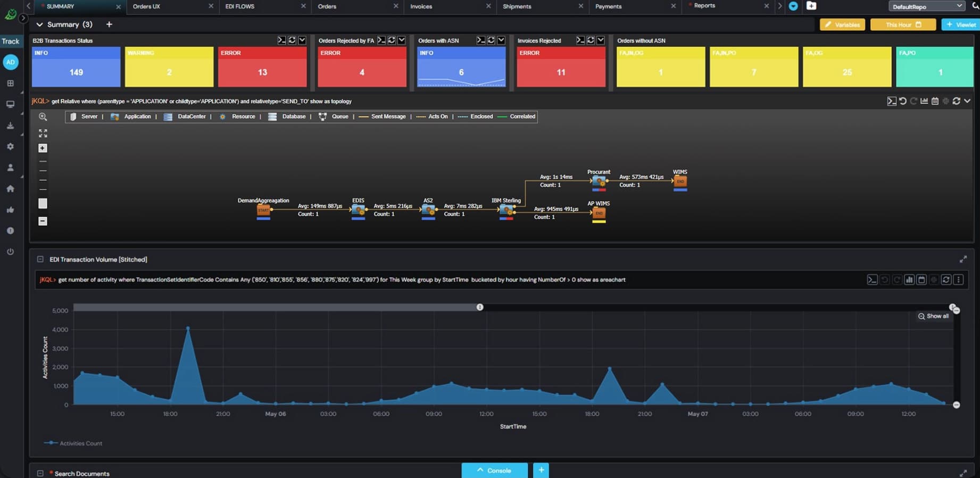Viewport: 980px width, 478px height.
Task: Zoom out the topology with minus button
Action: tap(43, 221)
